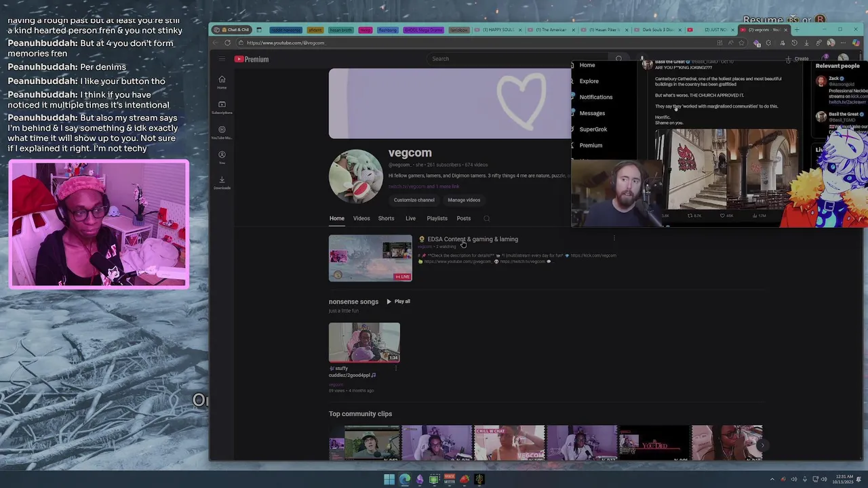This screenshot has width=868, height=488.
Task: Open the live EDSA Content video thumbnail
Action: [370, 258]
